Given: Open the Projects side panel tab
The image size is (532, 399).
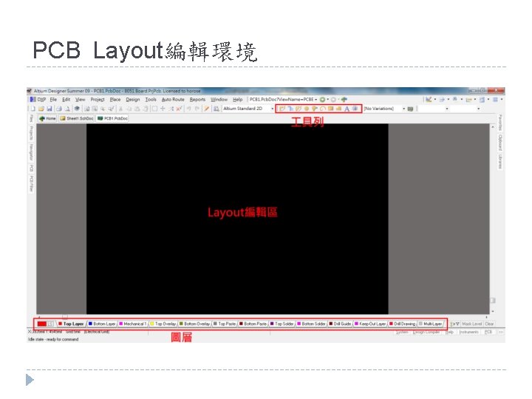Looking at the screenshot, I should 31,133.
